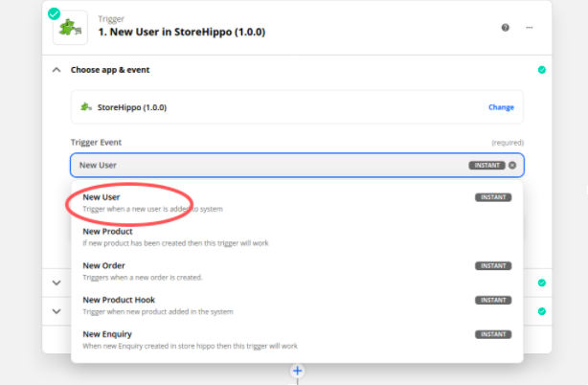Click the green completed checkmark on trigger logo
Viewport: 588px width, 385px height.
[x=54, y=13]
